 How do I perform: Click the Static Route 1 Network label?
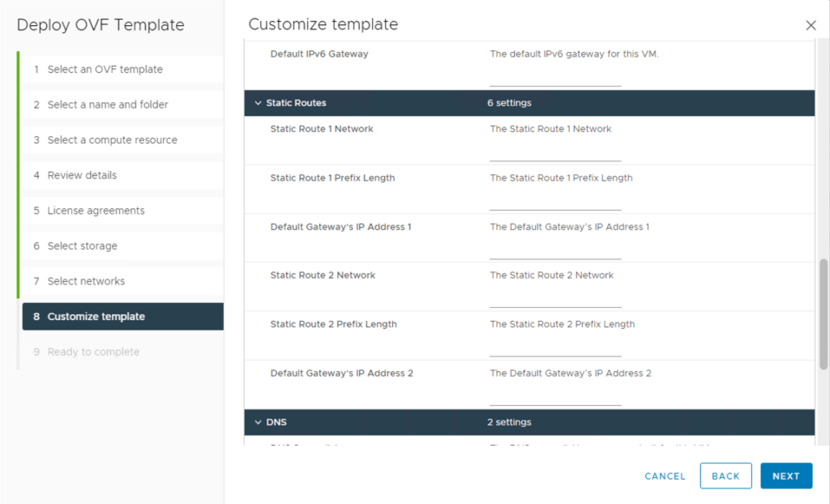click(x=322, y=129)
